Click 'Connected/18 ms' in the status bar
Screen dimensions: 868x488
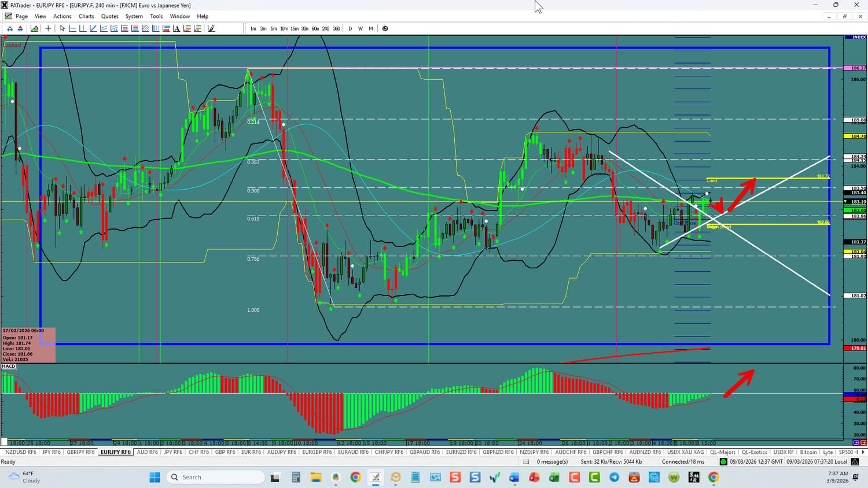[683, 461]
